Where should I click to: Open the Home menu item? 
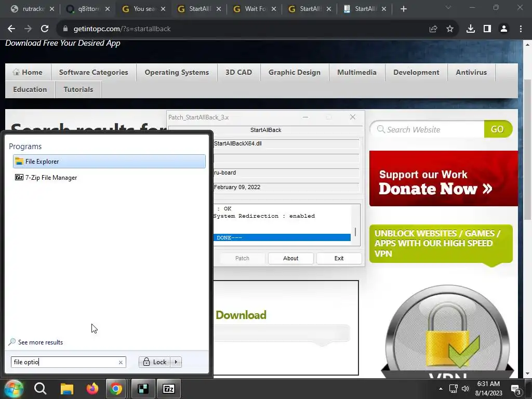click(x=28, y=72)
